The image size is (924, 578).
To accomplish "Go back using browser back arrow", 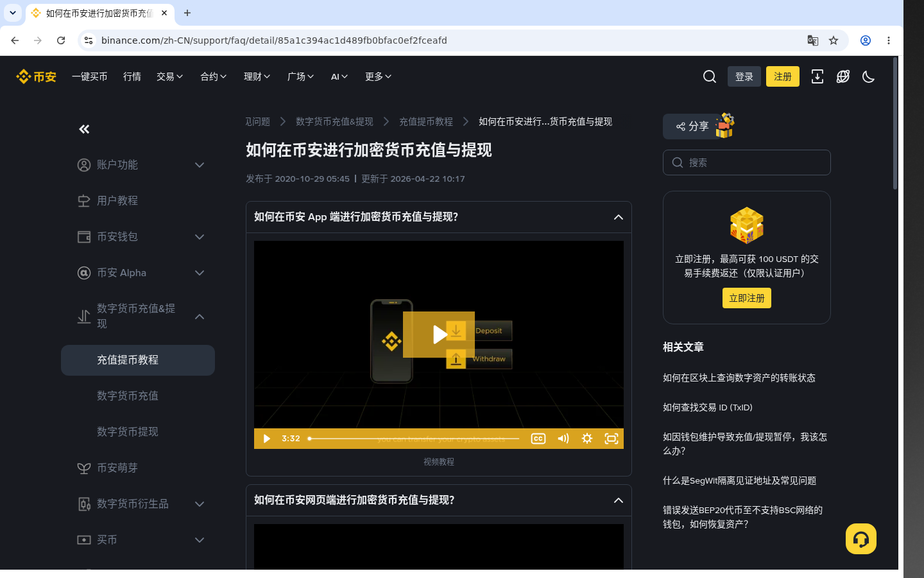I will pos(15,40).
